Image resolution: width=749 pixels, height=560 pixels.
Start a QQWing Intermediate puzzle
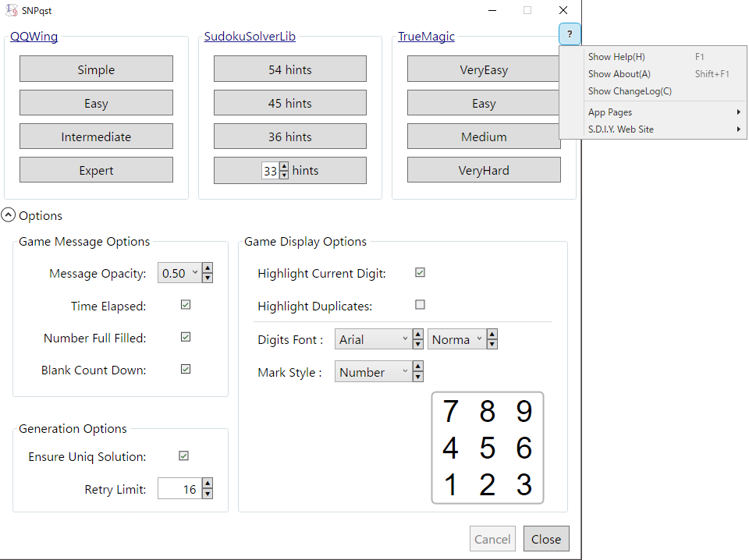pos(96,136)
